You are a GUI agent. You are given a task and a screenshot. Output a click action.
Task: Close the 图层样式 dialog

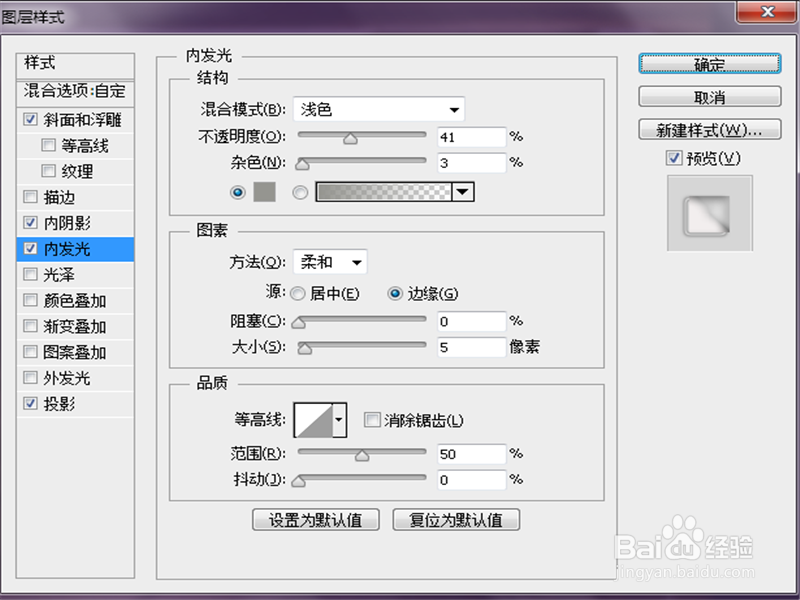tap(767, 12)
